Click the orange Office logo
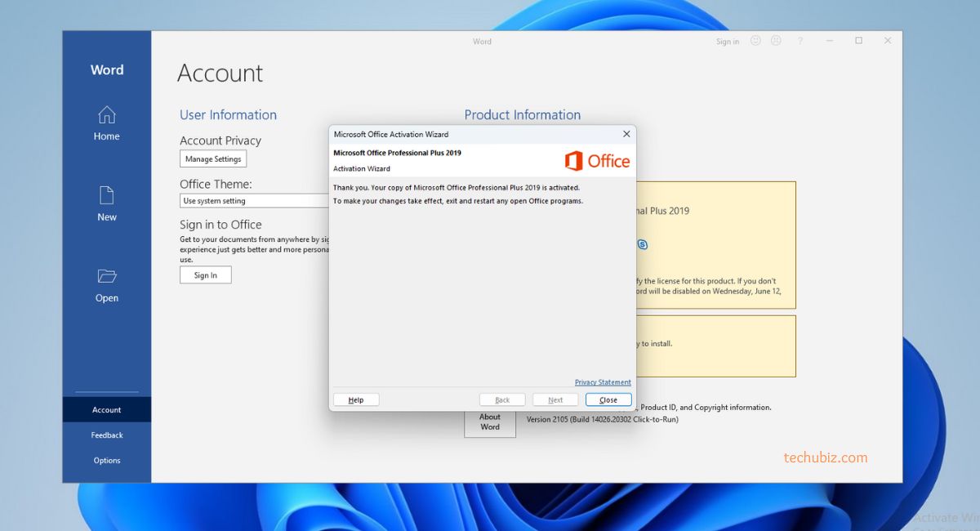The image size is (980, 531). (597, 161)
